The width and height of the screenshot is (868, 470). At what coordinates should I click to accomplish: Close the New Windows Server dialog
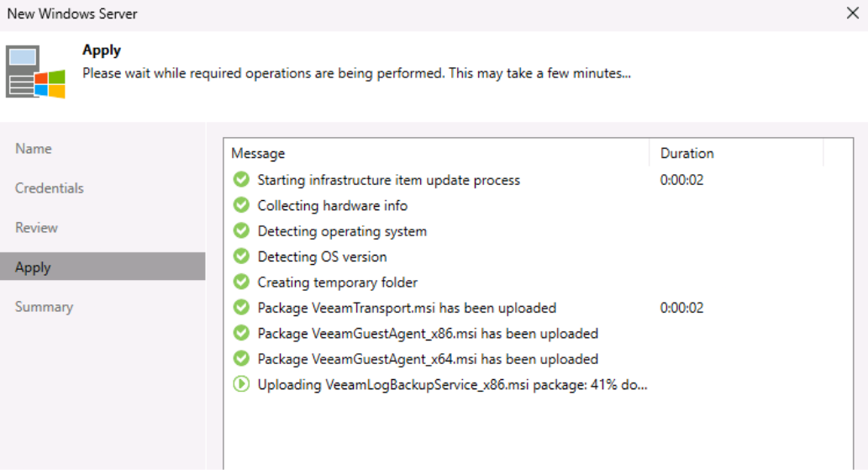pyautogui.click(x=853, y=13)
